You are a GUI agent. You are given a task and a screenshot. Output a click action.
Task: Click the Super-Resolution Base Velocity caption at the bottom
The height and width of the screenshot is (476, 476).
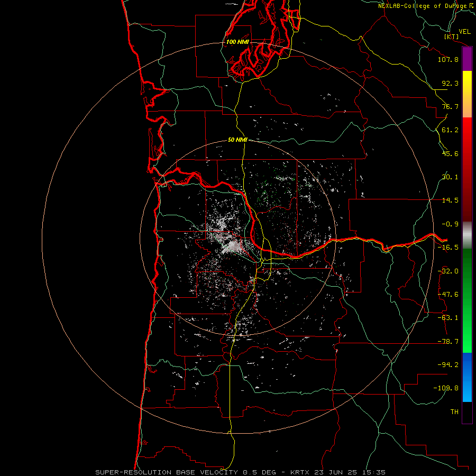click(x=241, y=472)
